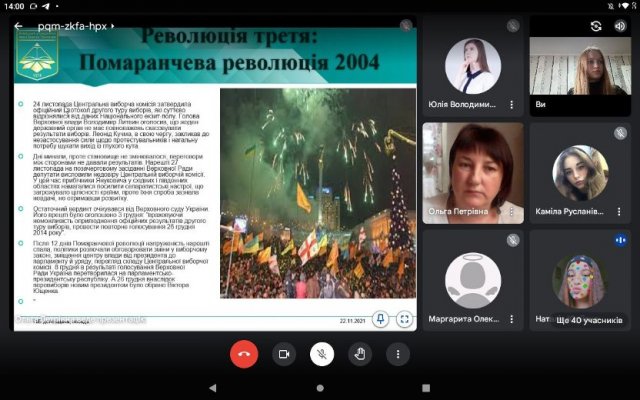This screenshot has width=640, height=400.
Task: Enter fullscreen for the shared presentation
Action: [404, 319]
